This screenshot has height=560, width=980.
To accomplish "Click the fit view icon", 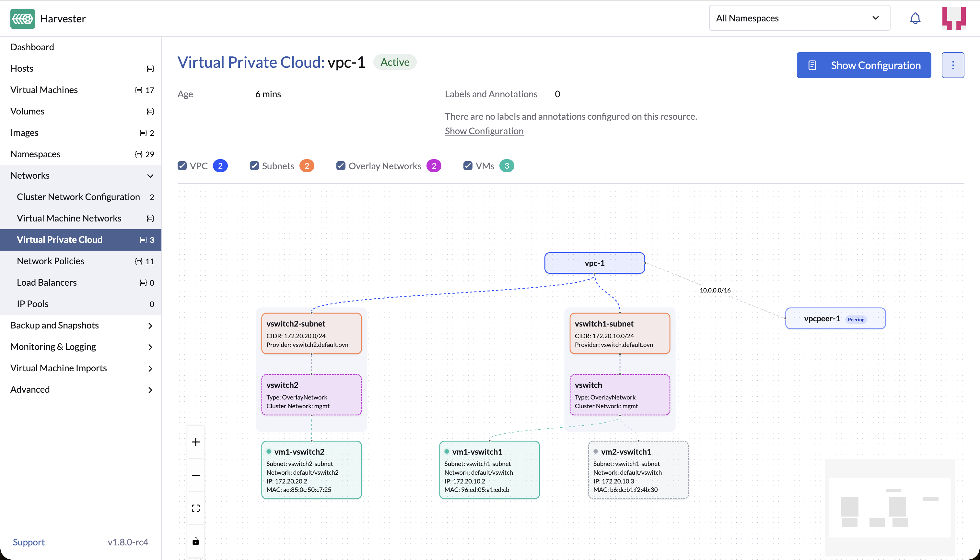I will (196, 508).
